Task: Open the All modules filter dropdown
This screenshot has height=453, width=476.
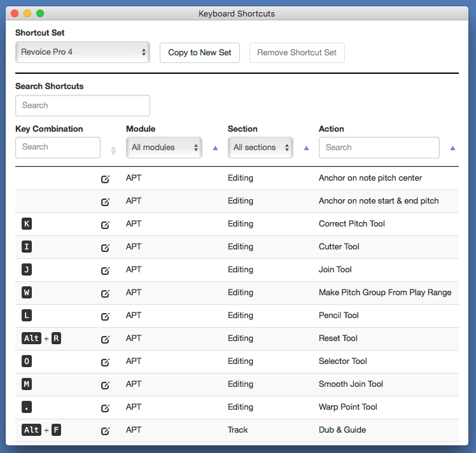Action: (164, 148)
